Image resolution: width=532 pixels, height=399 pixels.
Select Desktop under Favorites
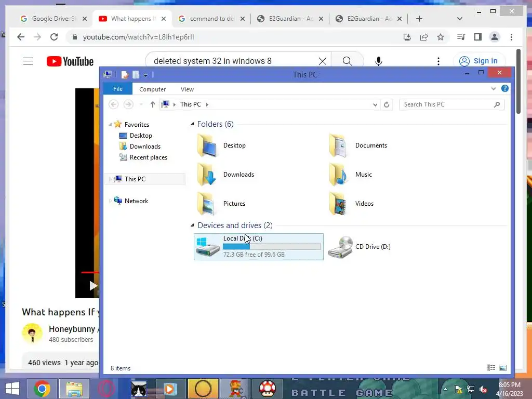(140, 136)
